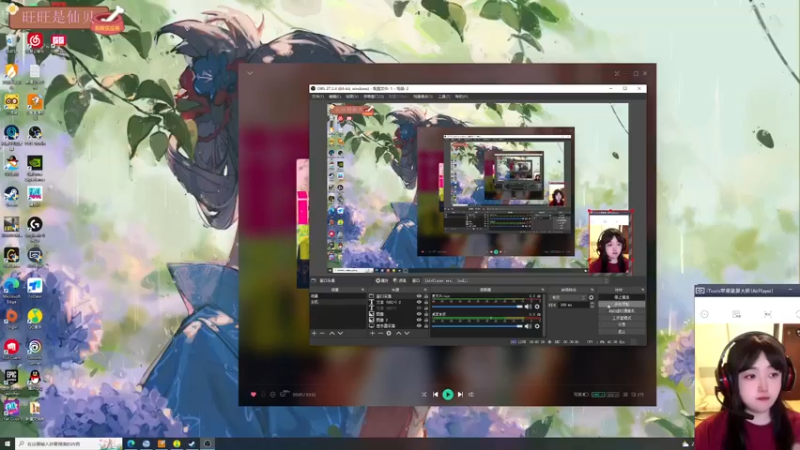Screen dimensions: 800x450
Task: Adjust the transition duration stepper
Action: point(592,305)
